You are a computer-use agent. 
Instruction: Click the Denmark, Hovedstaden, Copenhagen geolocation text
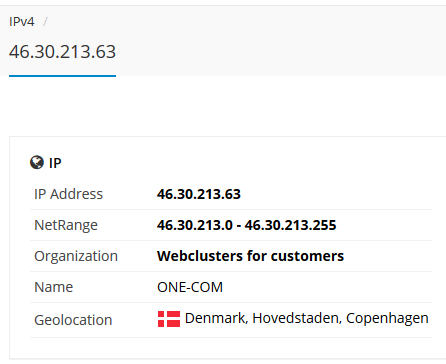point(307,318)
